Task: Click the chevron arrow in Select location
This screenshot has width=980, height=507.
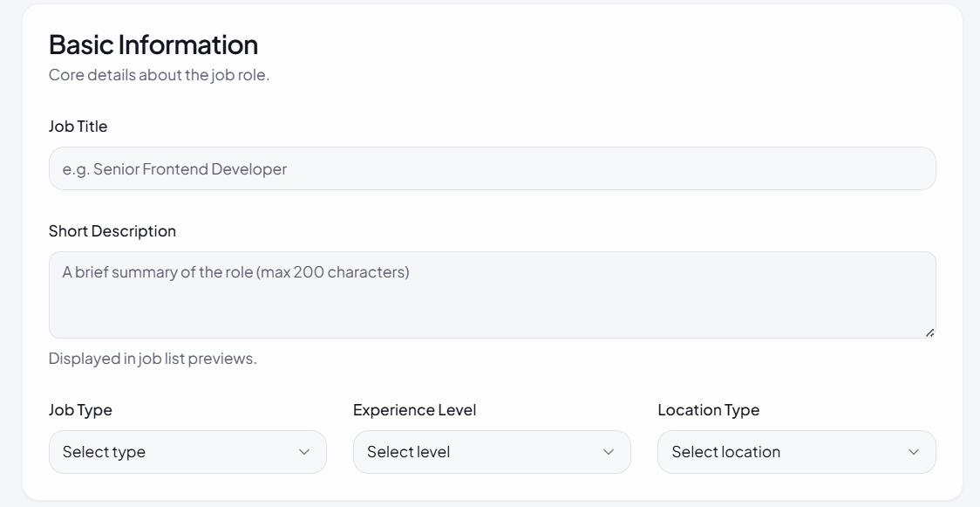Action: pyautogui.click(x=913, y=452)
